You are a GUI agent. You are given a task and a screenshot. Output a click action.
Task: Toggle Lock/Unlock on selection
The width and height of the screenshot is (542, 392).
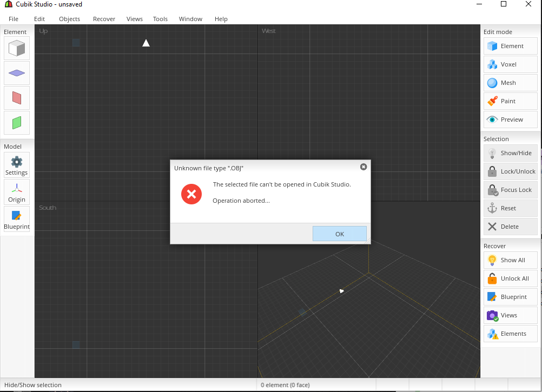pyautogui.click(x=510, y=171)
